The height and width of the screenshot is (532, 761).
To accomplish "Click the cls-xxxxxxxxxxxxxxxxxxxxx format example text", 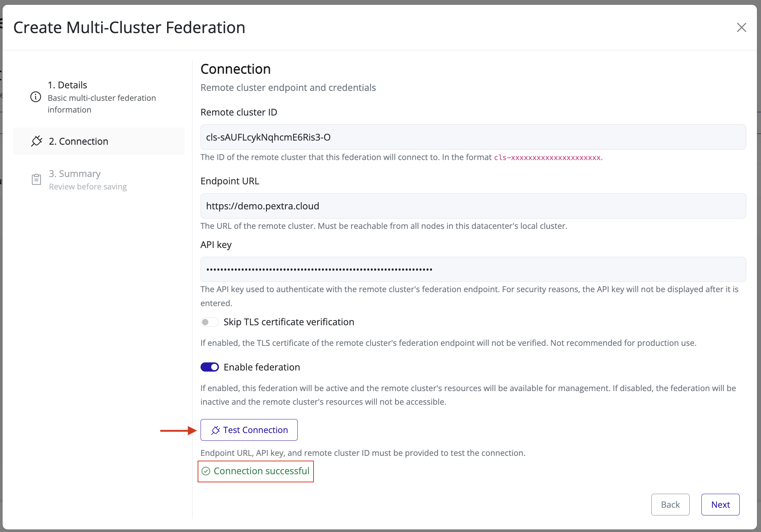I will 547,157.
